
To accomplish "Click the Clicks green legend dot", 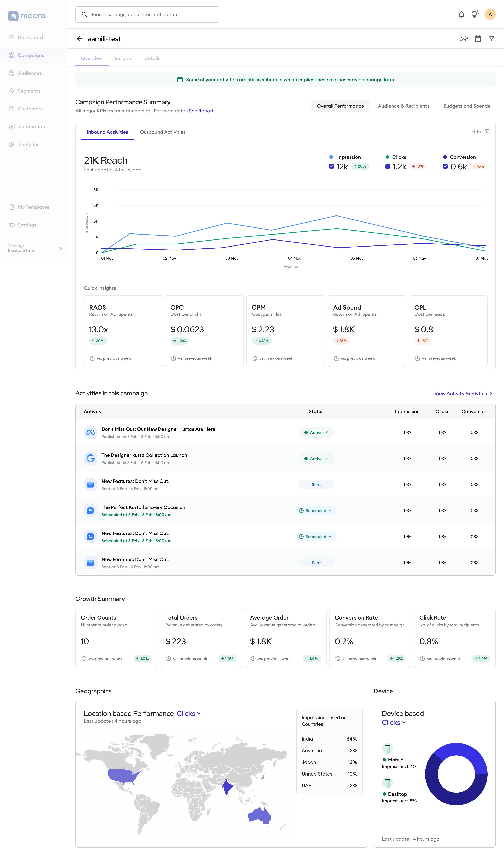I will pos(387,157).
